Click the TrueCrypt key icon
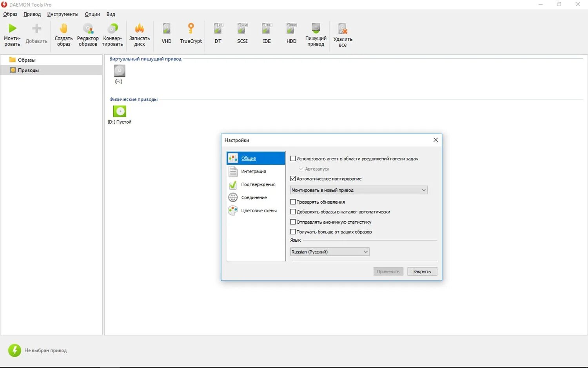The height and width of the screenshot is (368, 588). [x=191, y=29]
